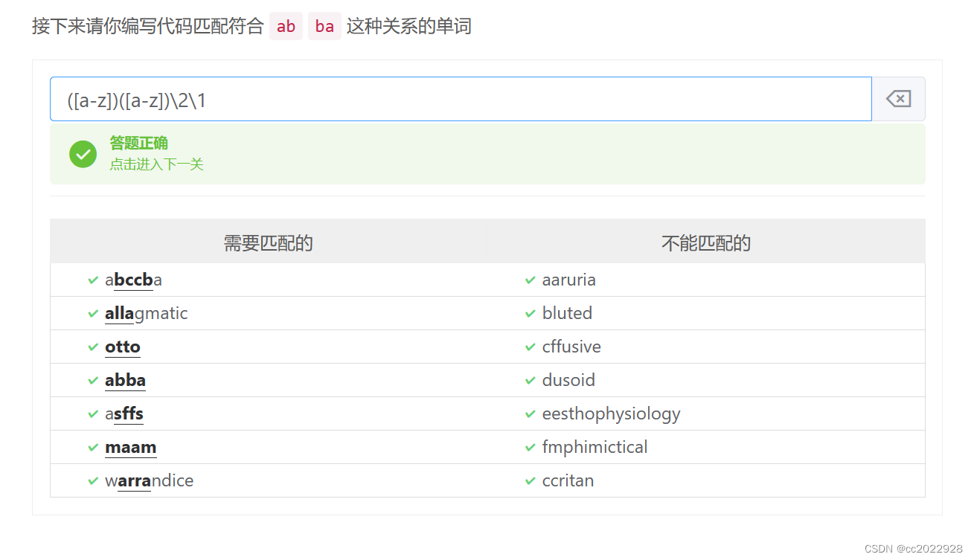Image resolution: width=974 pixels, height=560 pixels.
Task: Click the green success checkmark circle
Action: click(x=83, y=154)
